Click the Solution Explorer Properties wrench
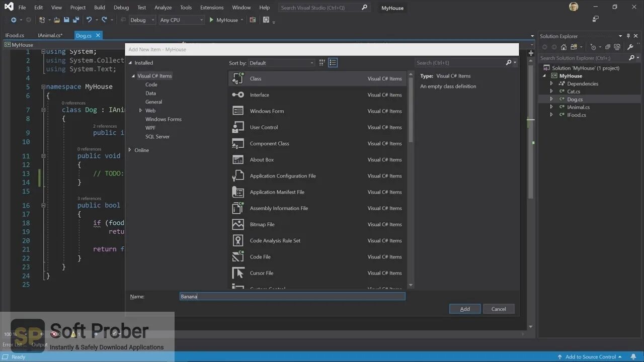Screen dimensions: 644x362 pos(630,47)
